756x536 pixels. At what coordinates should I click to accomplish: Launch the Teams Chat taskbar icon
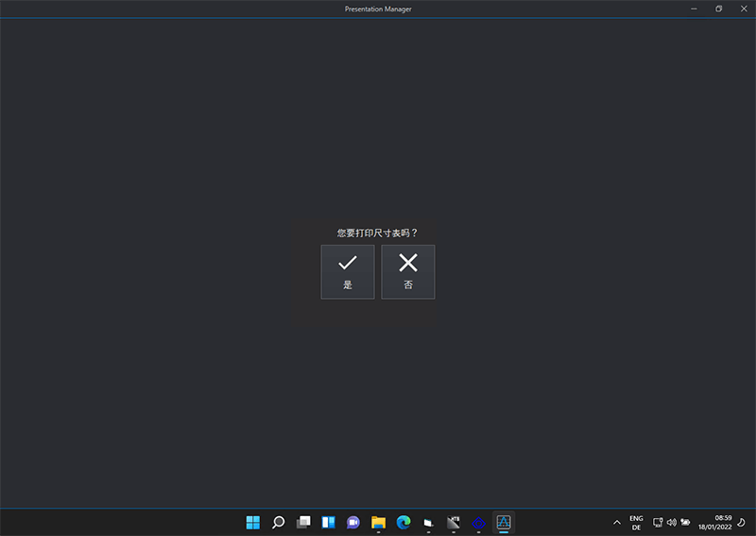coord(353,522)
